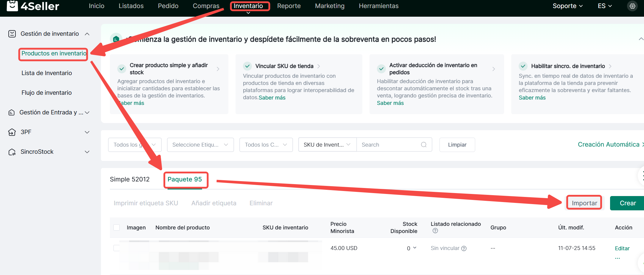Click the Importar button
Viewport: 644px width, 275px height.
[x=584, y=203]
